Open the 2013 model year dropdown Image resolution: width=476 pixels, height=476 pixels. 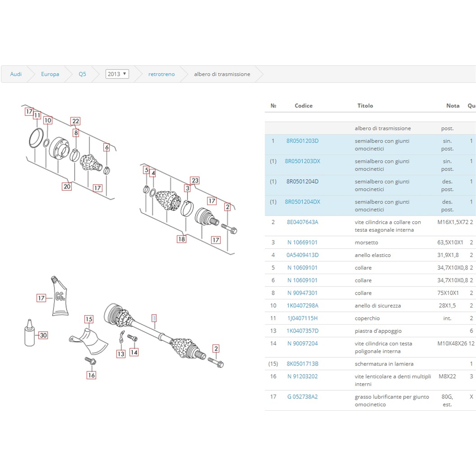point(117,74)
